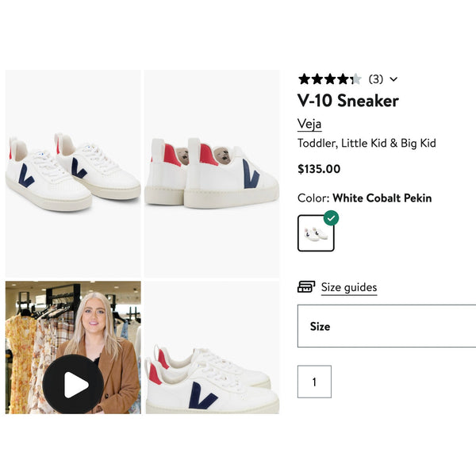Click the (3) review count
This screenshot has height=476, width=476.
pos(376,79)
